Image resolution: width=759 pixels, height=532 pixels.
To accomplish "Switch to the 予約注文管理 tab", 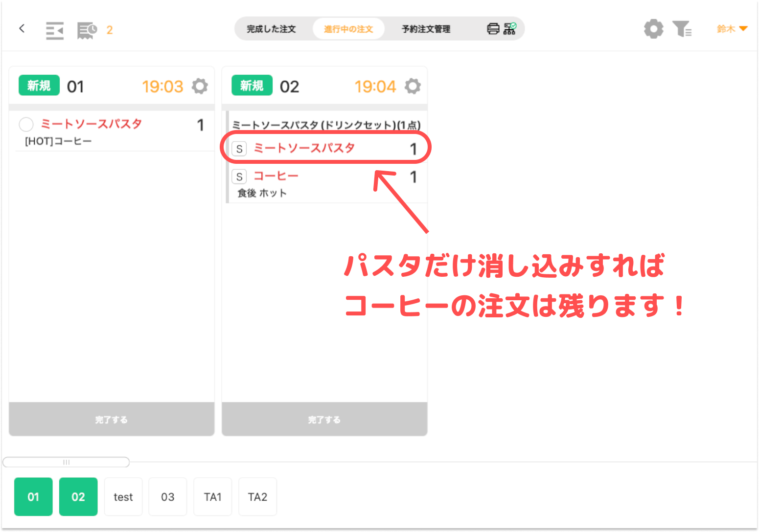I will pyautogui.click(x=426, y=29).
